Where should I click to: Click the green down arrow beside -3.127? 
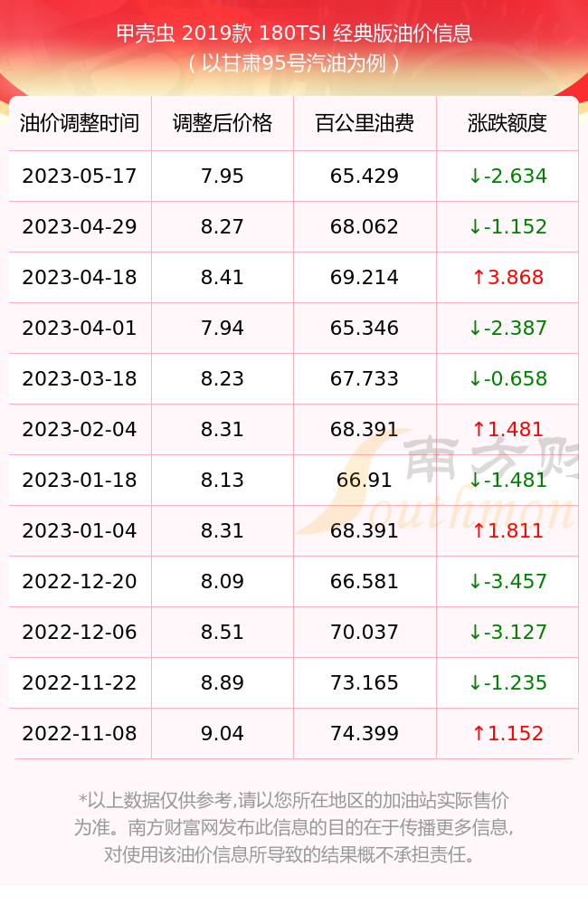click(x=476, y=633)
